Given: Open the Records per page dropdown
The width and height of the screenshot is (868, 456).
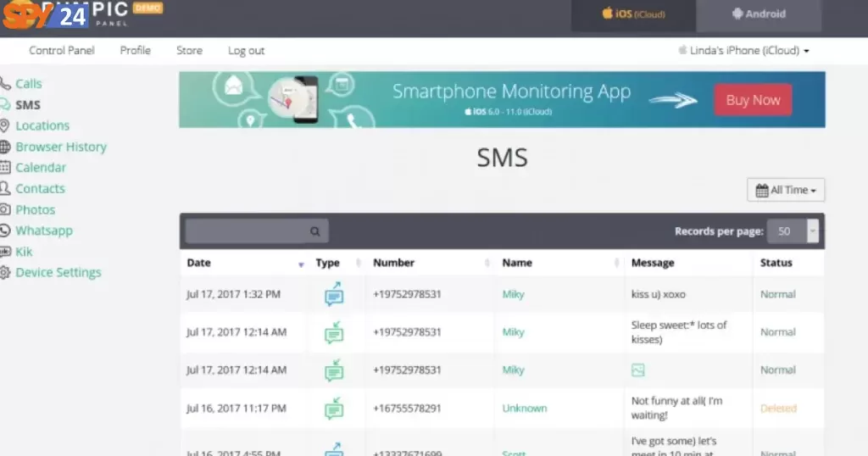Looking at the screenshot, I should pos(793,231).
